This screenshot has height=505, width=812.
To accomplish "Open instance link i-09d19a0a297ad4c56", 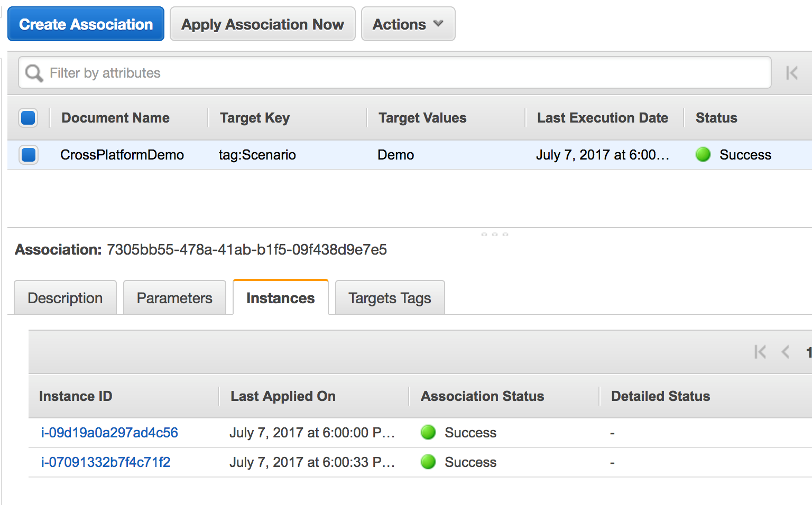I will coord(109,433).
